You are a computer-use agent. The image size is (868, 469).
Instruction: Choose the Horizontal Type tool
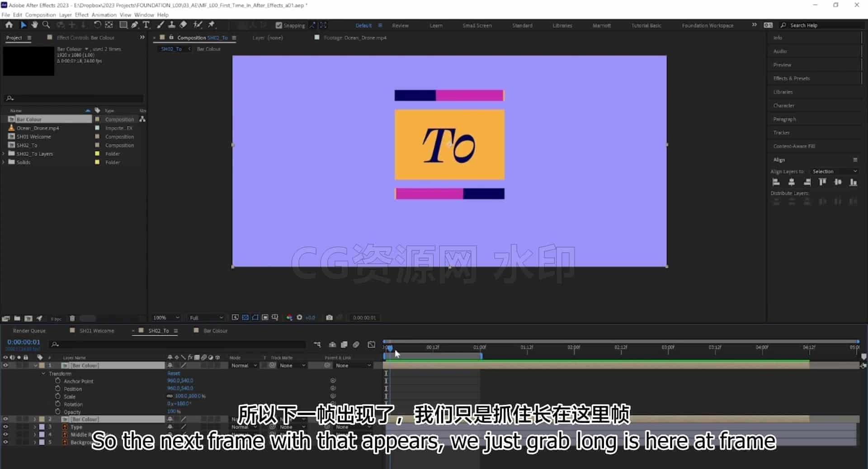click(146, 25)
